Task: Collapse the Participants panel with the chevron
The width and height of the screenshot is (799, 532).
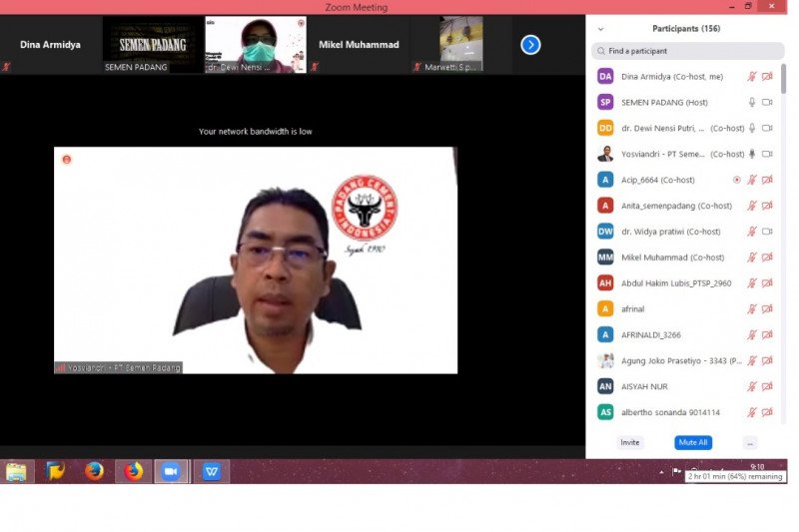Action: coord(600,29)
